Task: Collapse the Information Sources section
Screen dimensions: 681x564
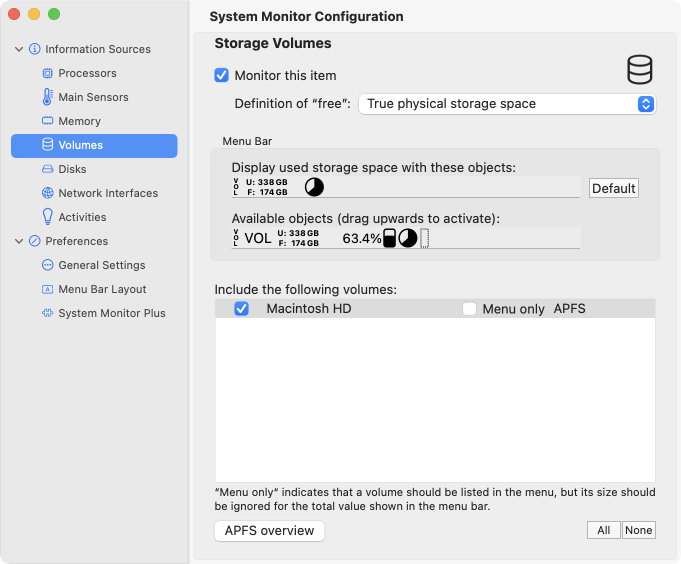Action: click(19, 49)
